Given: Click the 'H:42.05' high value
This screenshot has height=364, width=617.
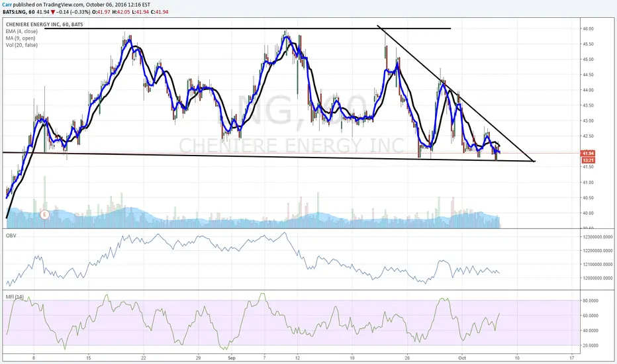Looking at the screenshot, I should [x=120, y=12].
